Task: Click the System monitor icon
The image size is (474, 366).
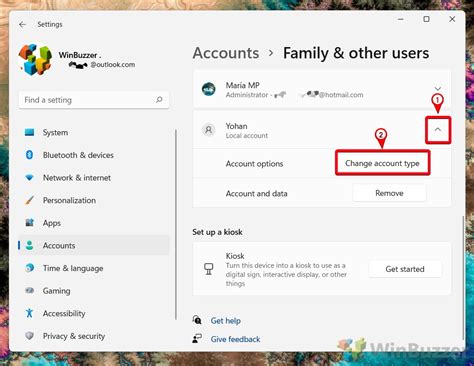Action: 30,132
